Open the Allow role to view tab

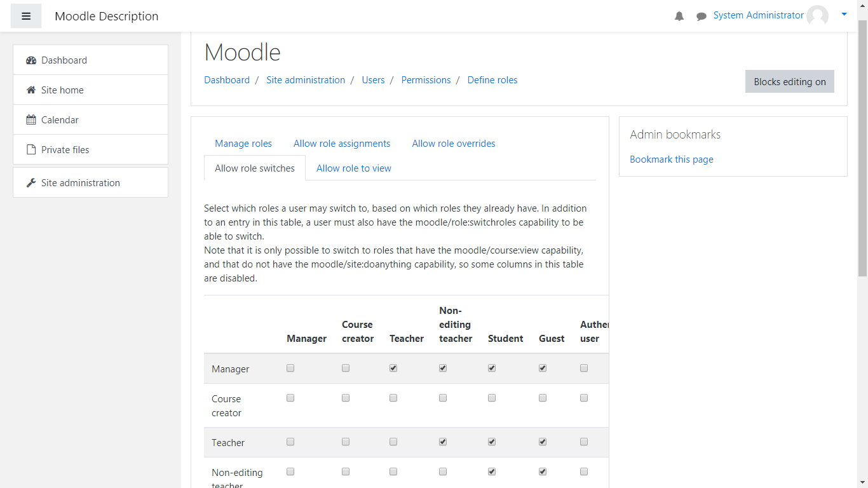coord(354,168)
